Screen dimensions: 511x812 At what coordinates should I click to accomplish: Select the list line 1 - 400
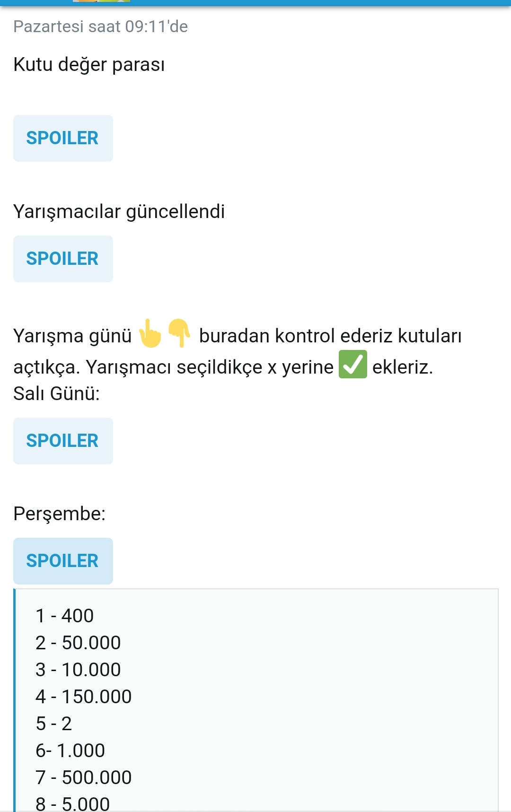(x=64, y=616)
